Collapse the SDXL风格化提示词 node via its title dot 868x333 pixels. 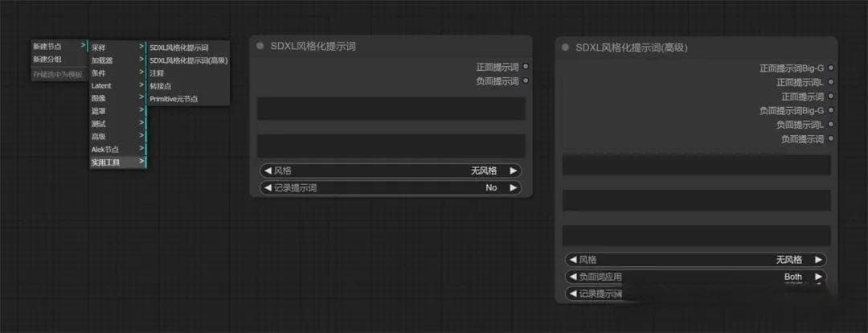click(260, 46)
